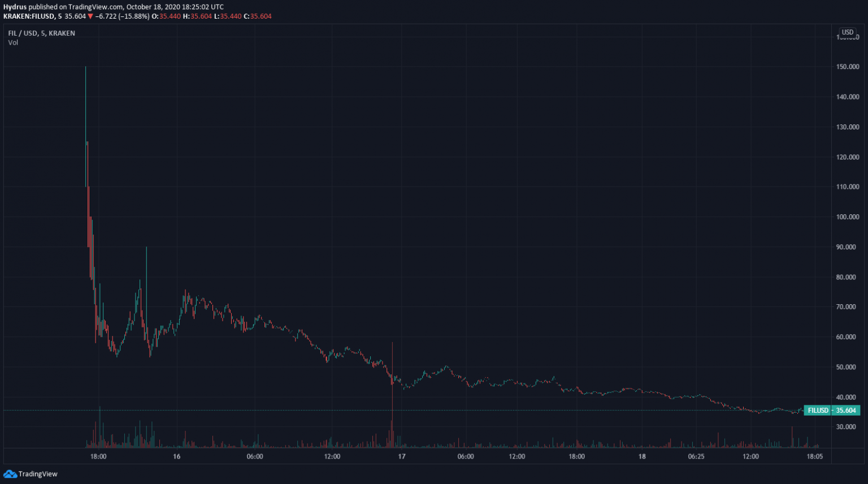Viewport: 868px width, 484px height.
Task: Open the USD currency selector on price axis
Action: [847, 32]
